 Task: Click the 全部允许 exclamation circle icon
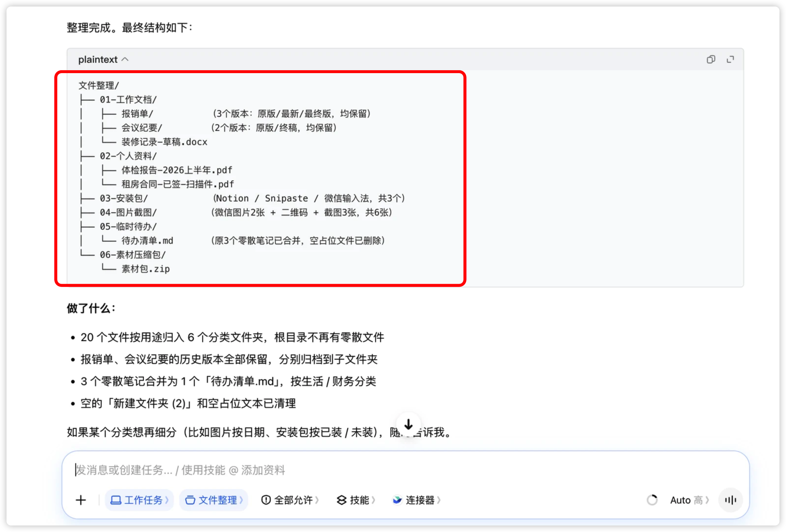[266, 500]
